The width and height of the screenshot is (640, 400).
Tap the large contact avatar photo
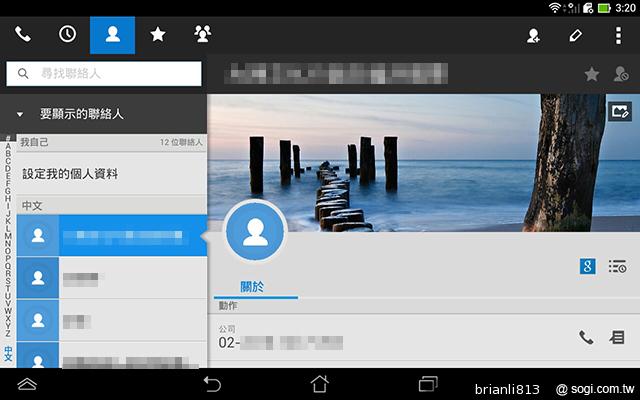point(255,233)
